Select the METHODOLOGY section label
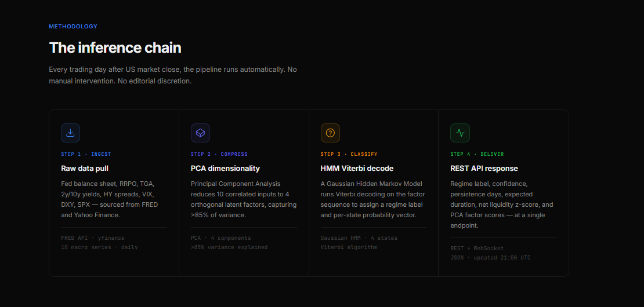 (x=73, y=27)
